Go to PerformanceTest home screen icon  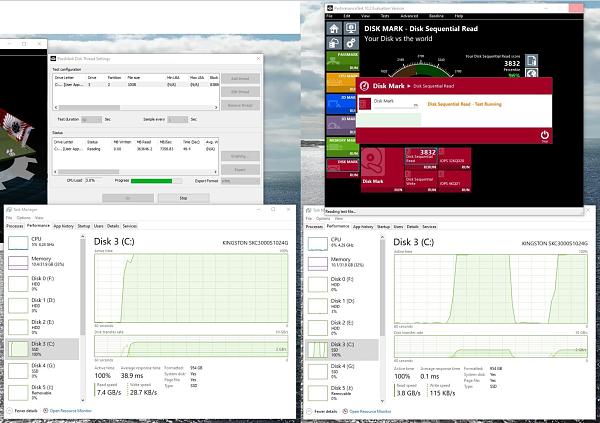pos(334,28)
